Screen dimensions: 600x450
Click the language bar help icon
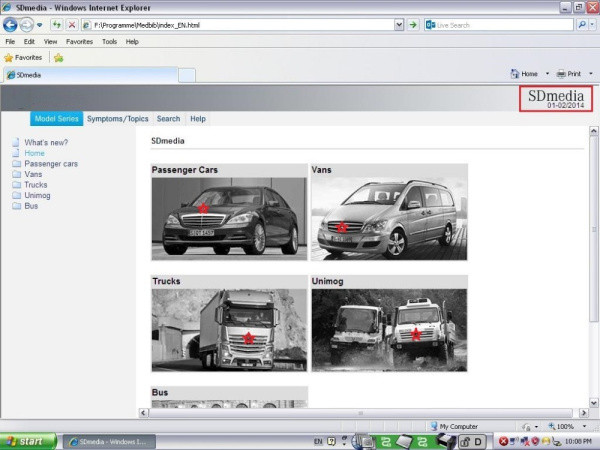pyautogui.click(x=331, y=442)
